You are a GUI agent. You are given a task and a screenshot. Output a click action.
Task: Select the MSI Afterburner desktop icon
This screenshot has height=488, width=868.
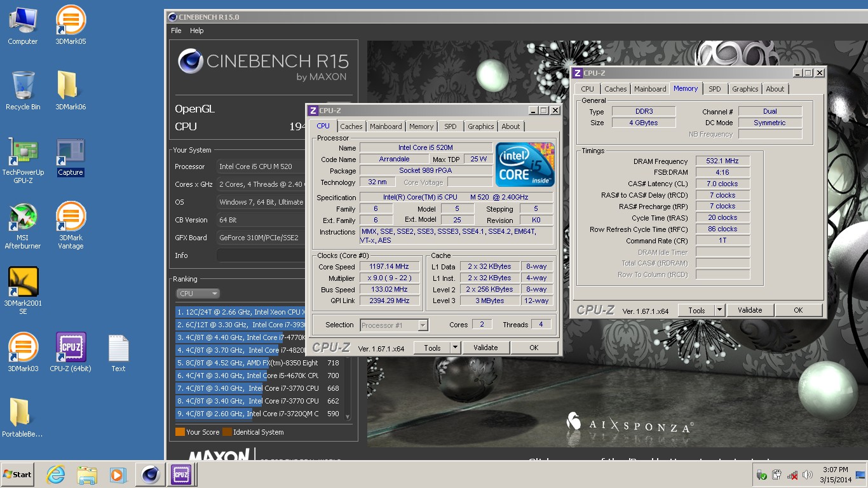[23, 227]
